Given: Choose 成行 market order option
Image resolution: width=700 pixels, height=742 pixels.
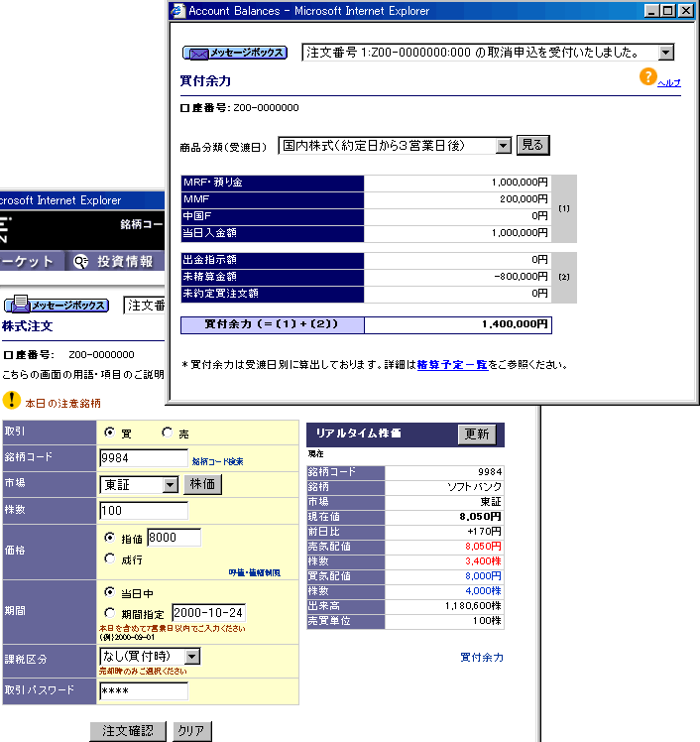Looking at the screenshot, I should point(110,559).
